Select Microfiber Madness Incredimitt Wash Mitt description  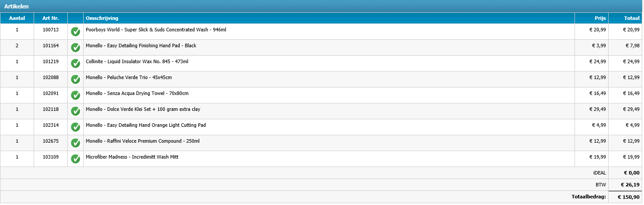click(x=132, y=157)
